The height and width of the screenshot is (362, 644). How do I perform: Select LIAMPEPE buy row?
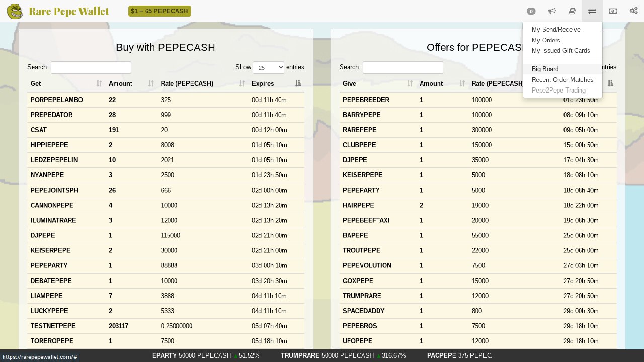[166, 296]
